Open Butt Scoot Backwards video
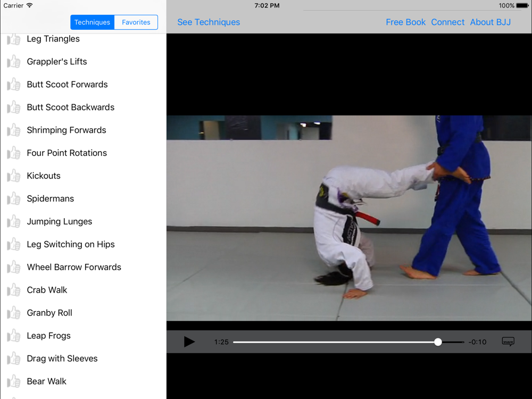This screenshot has height=399, width=532. (x=71, y=107)
